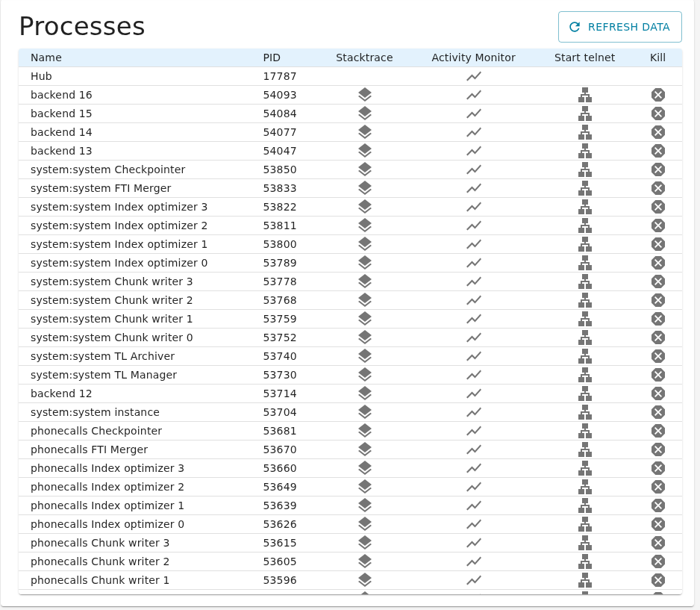Open activity monitor for backend 12

click(x=474, y=393)
